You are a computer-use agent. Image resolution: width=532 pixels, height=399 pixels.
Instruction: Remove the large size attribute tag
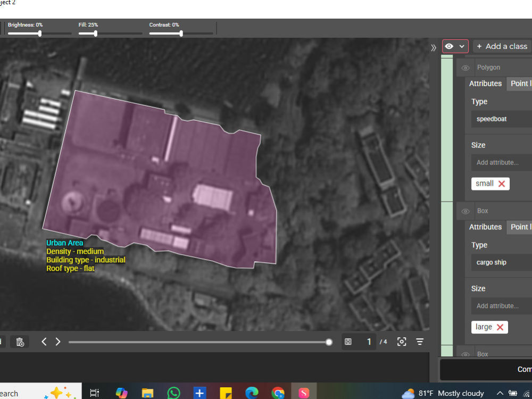[x=500, y=327]
